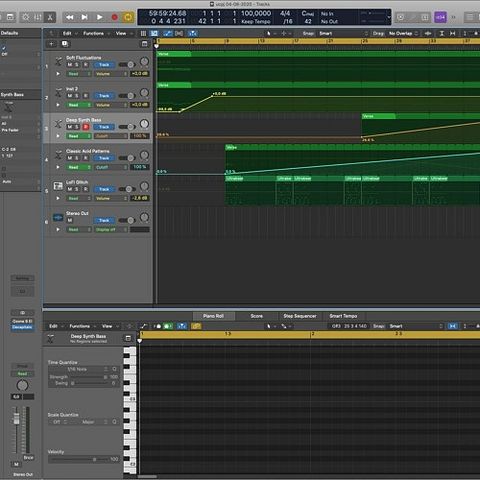This screenshot has width=480, height=480.
Task: Open the Functions menu in tracks area
Action: [x=94, y=33]
